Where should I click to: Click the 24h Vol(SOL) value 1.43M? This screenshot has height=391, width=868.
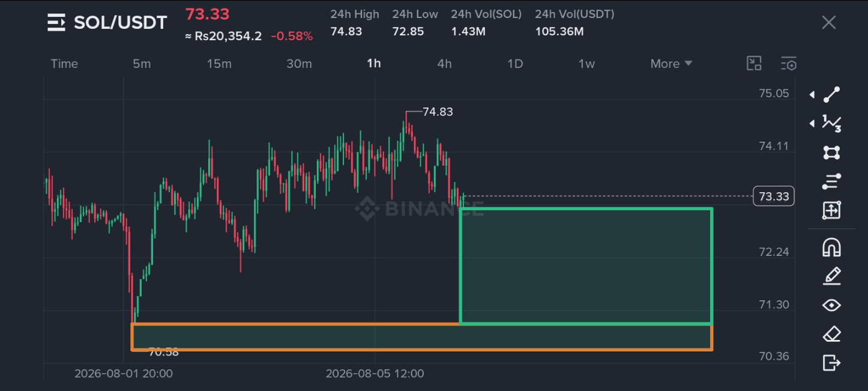pyautogui.click(x=468, y=31)
